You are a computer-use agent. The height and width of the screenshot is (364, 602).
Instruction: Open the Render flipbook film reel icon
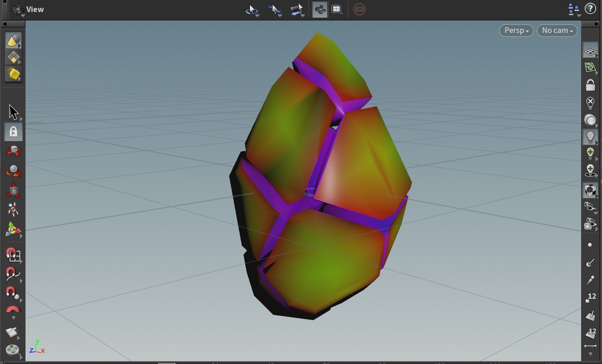(x=13, y=350)
